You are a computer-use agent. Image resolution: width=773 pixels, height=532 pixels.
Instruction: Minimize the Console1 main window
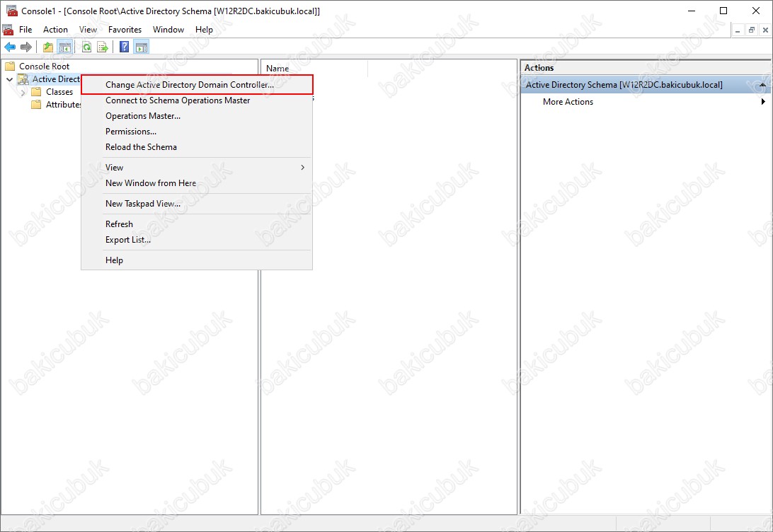691,11
